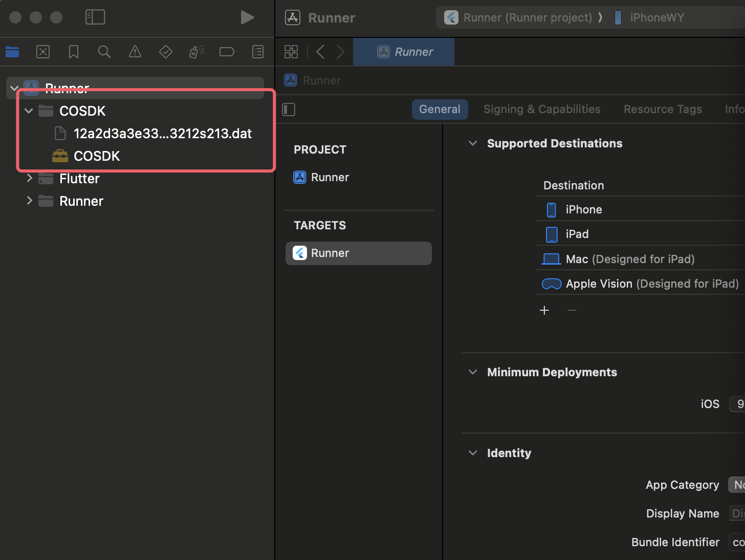Screen dimensions: 745x560
Task: Open the Issue navigator warning icon
Action: tap(135, 52)
